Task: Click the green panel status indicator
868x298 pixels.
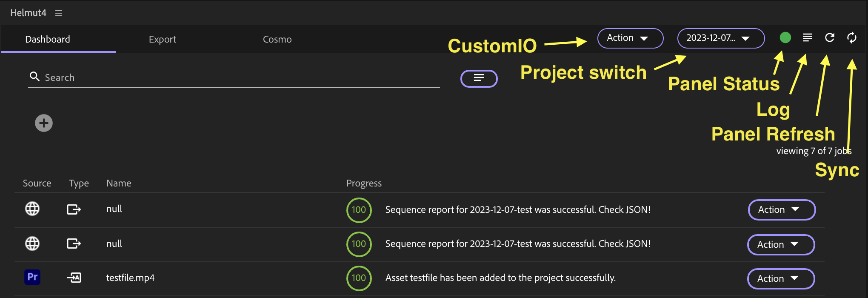Action: pos(785,38)
